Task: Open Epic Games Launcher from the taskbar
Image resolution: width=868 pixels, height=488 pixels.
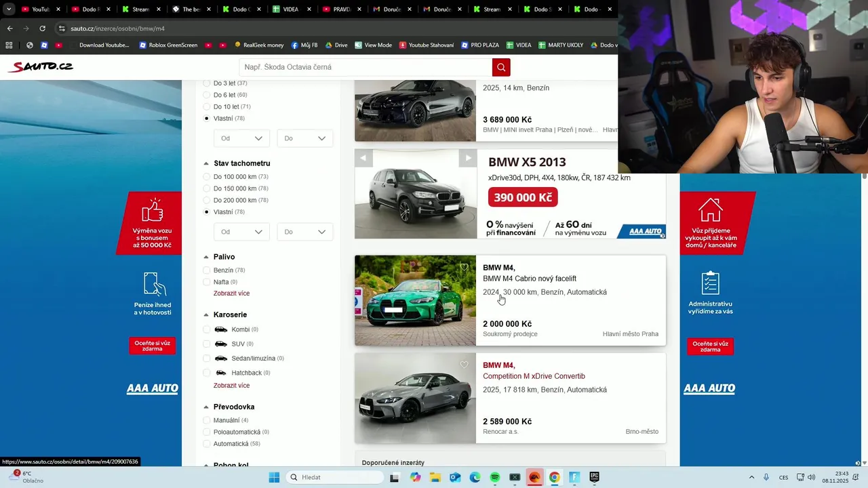Action: pyautogui.click(x=594, y=477)
